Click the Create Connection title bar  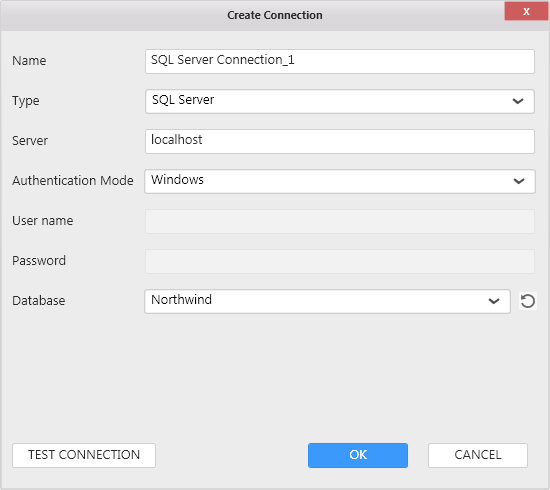pyautogui.click(x=275, y=15)
